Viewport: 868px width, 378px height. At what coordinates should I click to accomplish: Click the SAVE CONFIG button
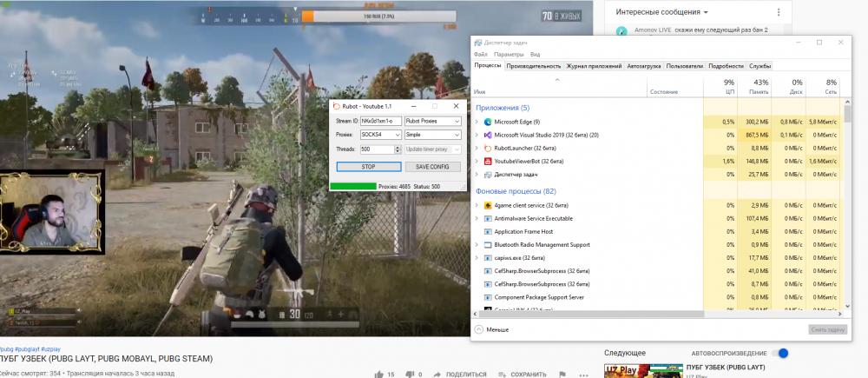[433, 166]
